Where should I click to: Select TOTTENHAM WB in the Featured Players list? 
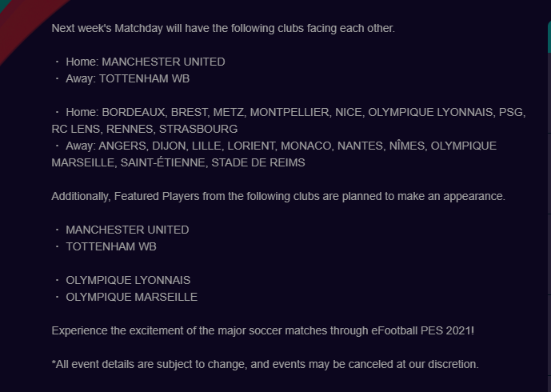[x=111, y=246]
